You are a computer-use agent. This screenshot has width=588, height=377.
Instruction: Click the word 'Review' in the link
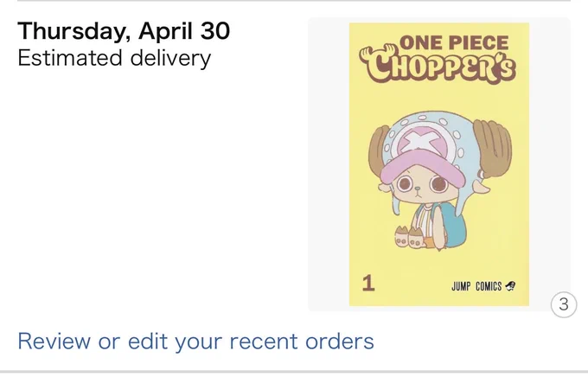click(x=54, y=342)
